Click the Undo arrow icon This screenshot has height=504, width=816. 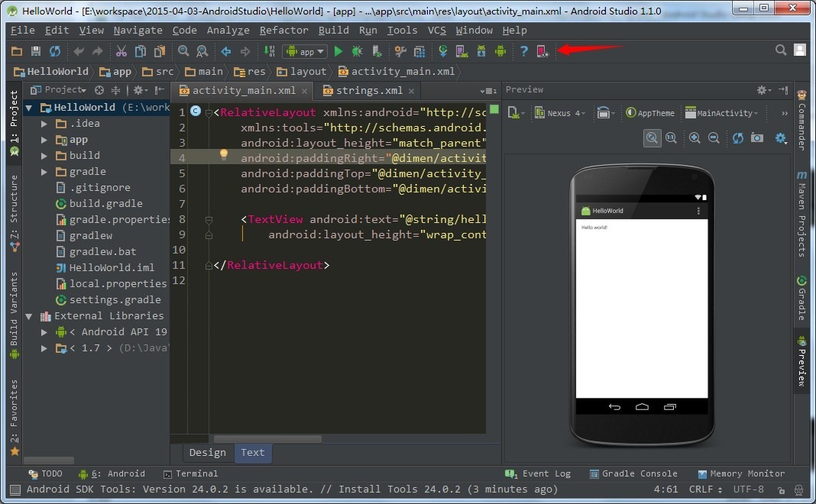click(x=79, y=51)
